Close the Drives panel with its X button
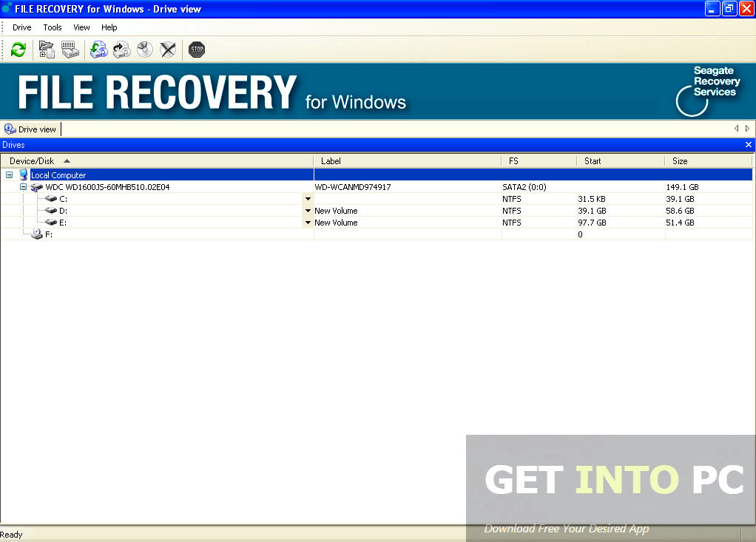 (x=748, y=144)
